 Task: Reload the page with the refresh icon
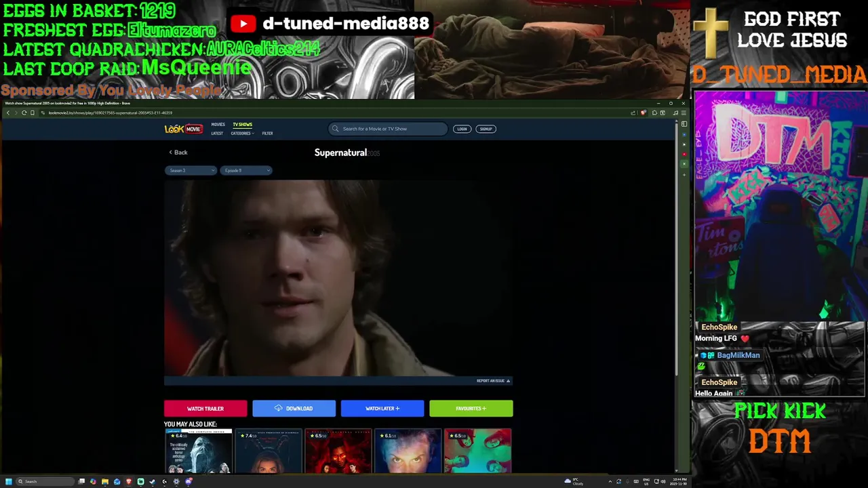click(24, 113)
